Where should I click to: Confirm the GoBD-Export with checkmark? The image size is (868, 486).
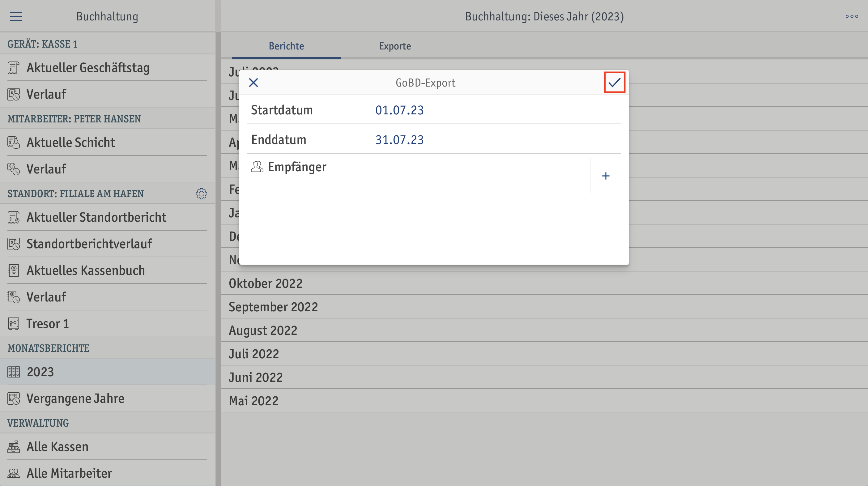[614, 82]
